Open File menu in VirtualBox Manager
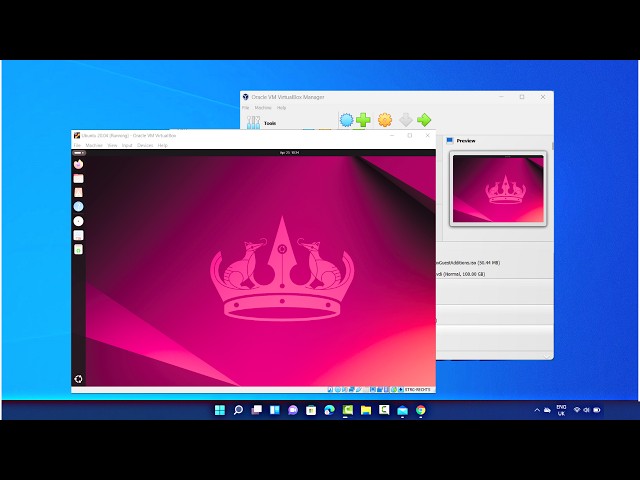Image resolution: width=640 pixels, height=480 pixels. click(x=245, y=108)
